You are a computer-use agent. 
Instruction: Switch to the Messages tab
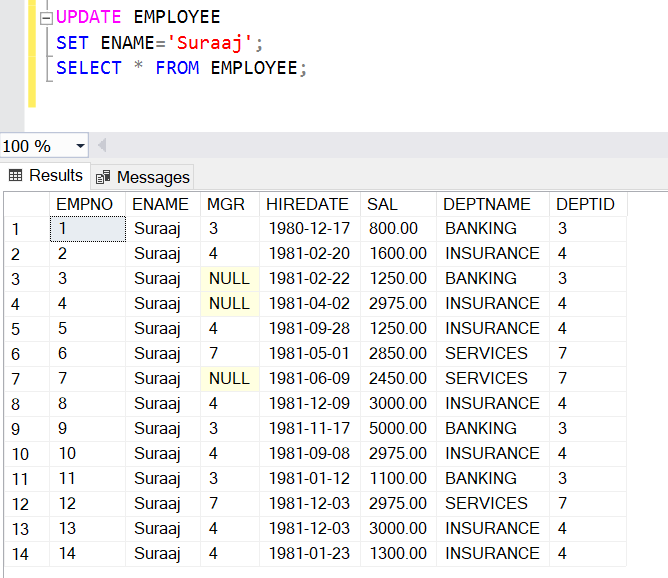click(142, 177)
